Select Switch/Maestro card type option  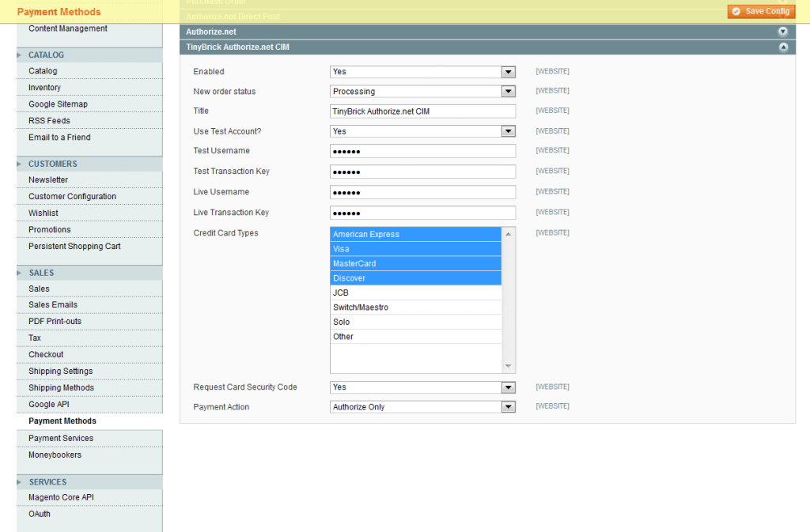[x=415, y=308]
